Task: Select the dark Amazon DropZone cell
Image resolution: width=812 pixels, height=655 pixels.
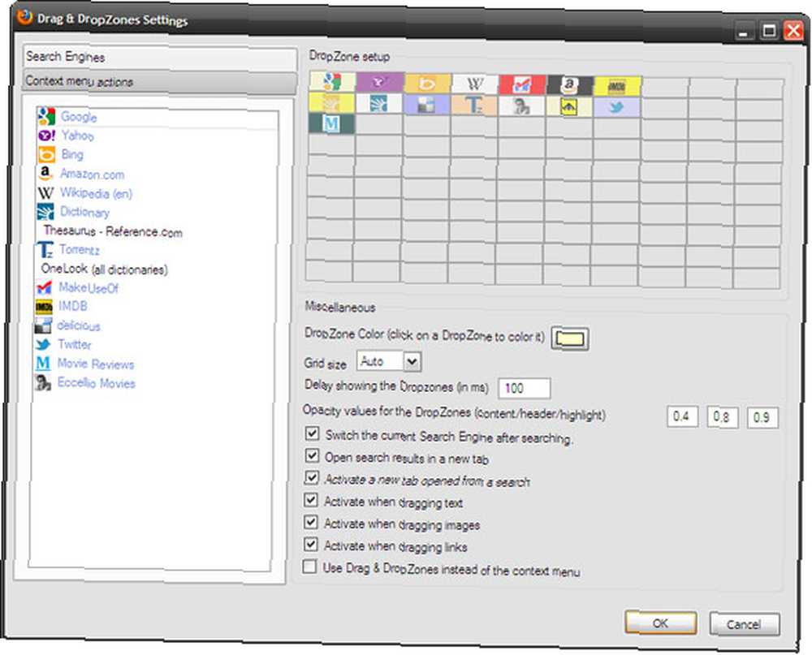Action: [570, 85]
